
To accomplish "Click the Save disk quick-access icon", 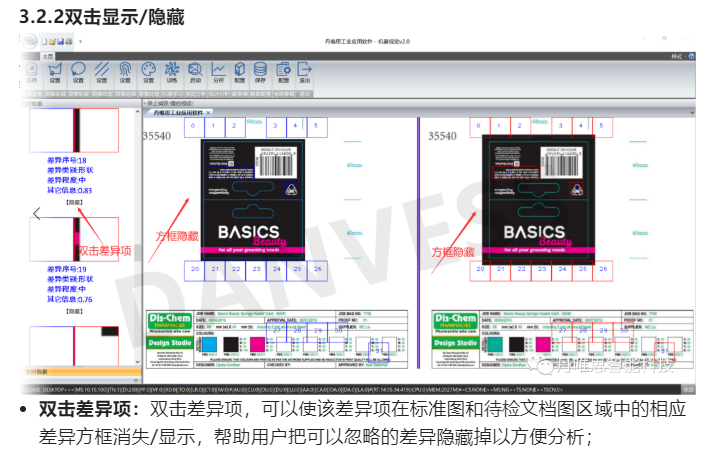I will pyautogui.click(x=60, y=42).
